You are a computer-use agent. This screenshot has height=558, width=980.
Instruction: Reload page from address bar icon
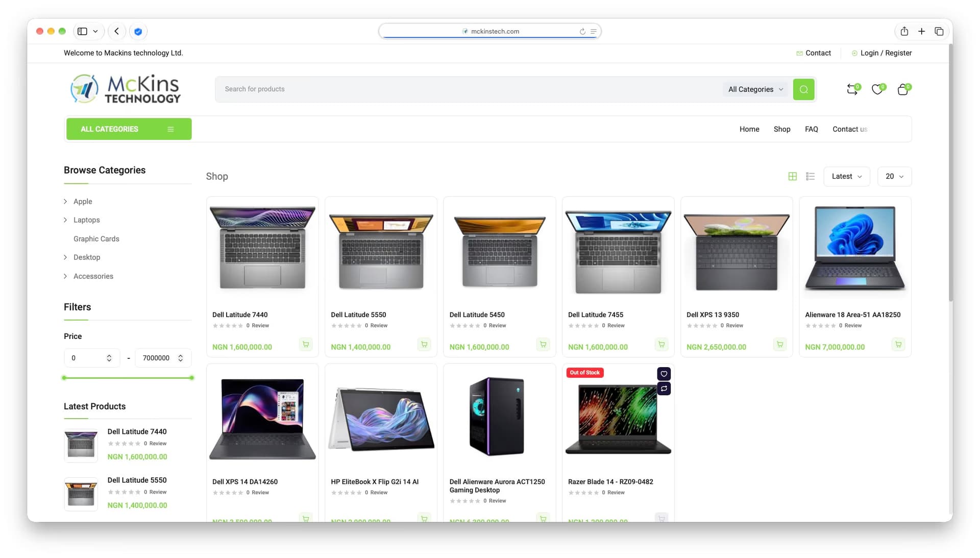point(582,31)
